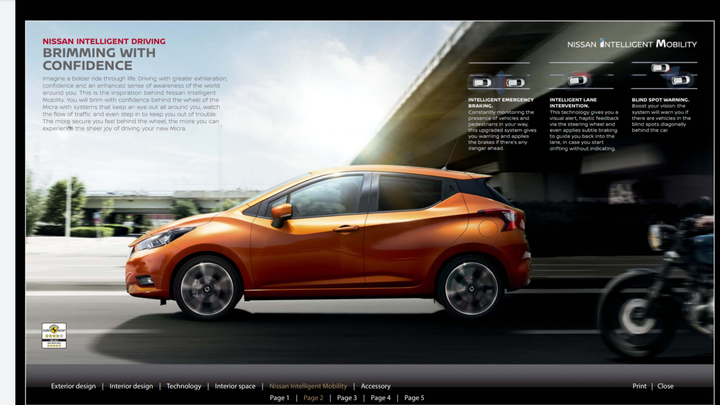The image size is (720, 405).
Task: Click the Intelligent Lane Intervention diagram icon
Action: [x=581, y=78]
